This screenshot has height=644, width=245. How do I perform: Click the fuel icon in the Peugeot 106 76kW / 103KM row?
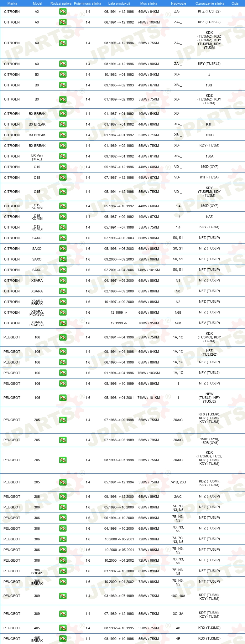(x=63, y=373)
